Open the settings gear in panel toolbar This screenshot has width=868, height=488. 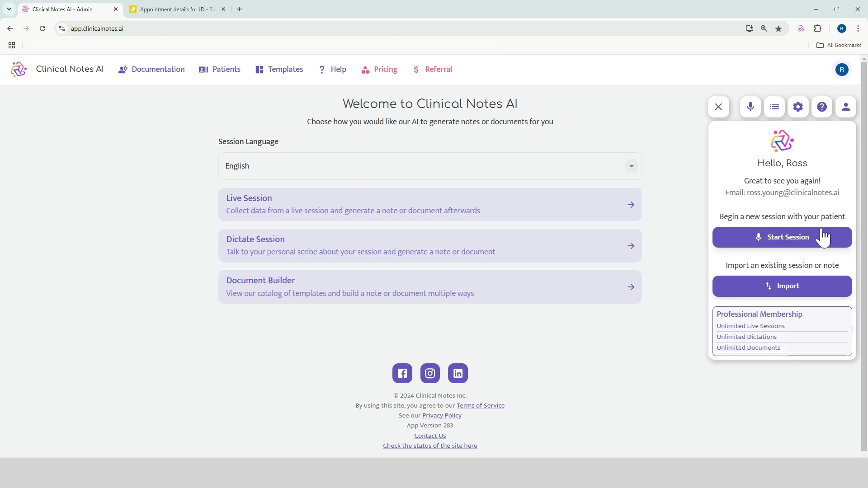(x=798, y=107)
